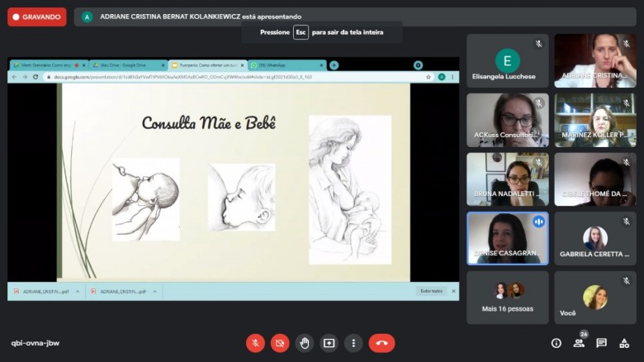Click the present screen icon
Viewport: 644px width, 362px height.
(329, 343)
